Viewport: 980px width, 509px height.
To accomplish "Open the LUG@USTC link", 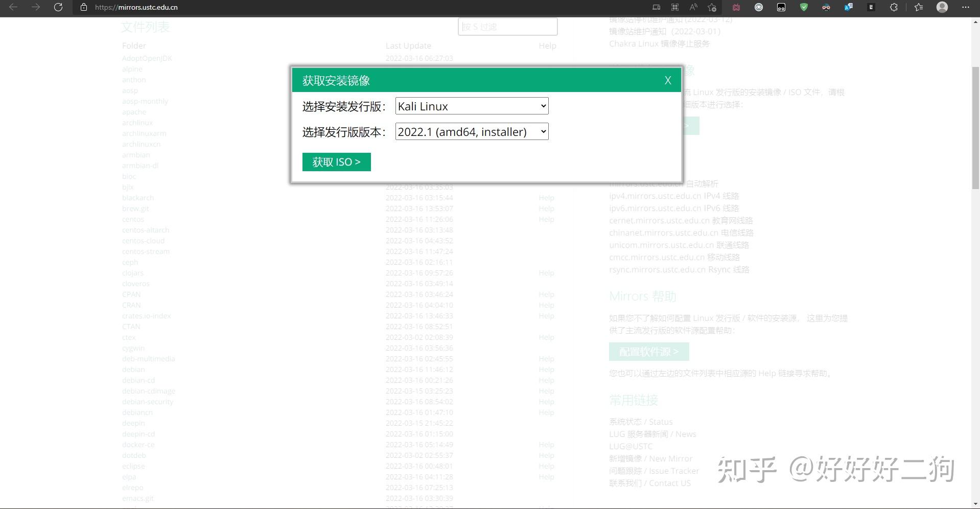I will [x=631, y=446].
